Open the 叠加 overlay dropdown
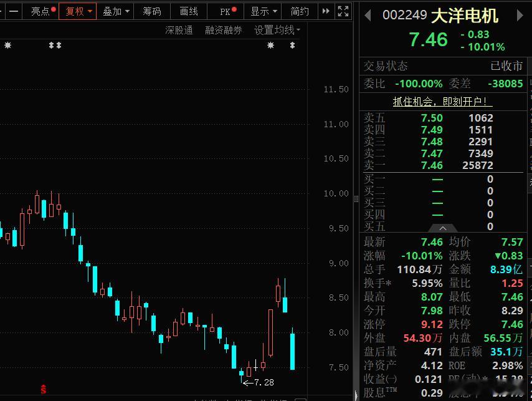The height and width of the screenshot is (401, 532). [115, 11]
